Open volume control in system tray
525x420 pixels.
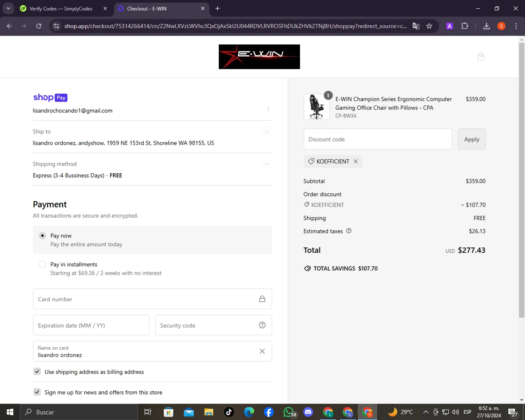pyautogui.click(x=455, y=412)
